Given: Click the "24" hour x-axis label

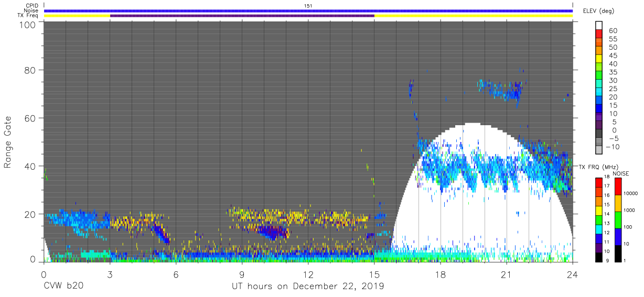Looking at the screenshot, I should tap(573, 274).
